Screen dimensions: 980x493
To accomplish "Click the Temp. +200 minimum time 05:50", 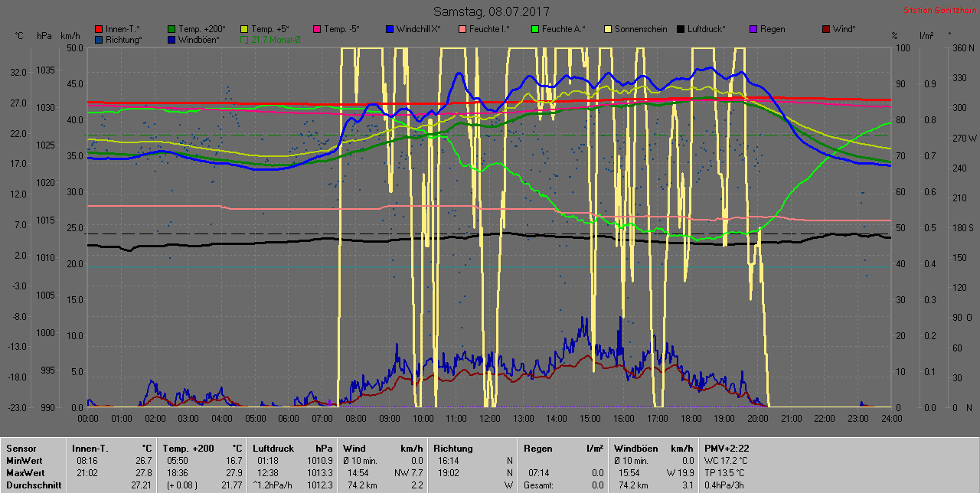I will [178, 461].
